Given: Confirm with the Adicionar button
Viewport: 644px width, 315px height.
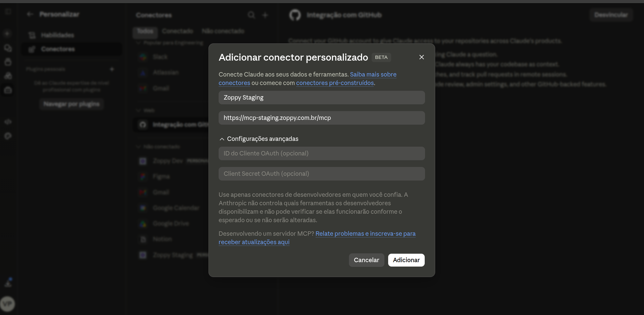Looking at the screenshot, I should [x=406, y=260].
